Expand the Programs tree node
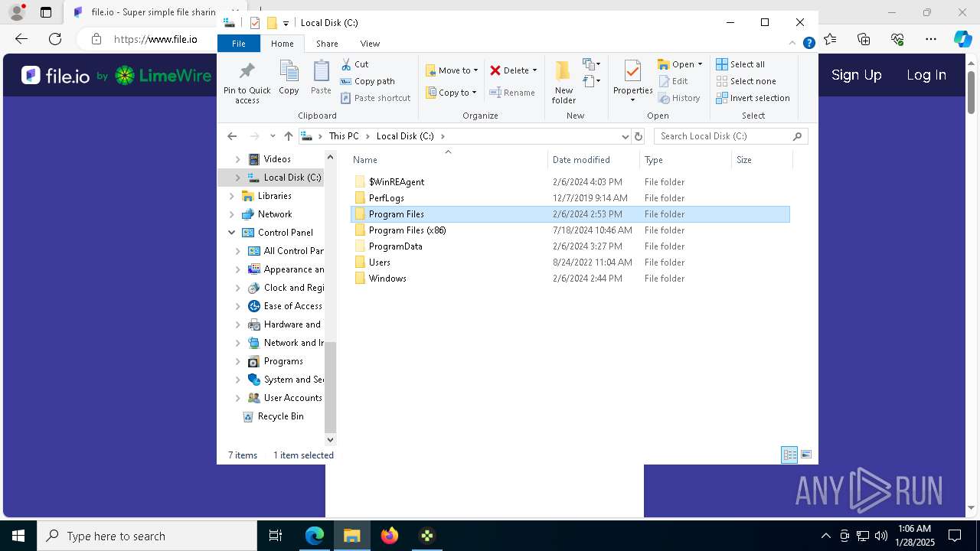Image resolution: width=980 pixels, height=551 pixels. 238,361
